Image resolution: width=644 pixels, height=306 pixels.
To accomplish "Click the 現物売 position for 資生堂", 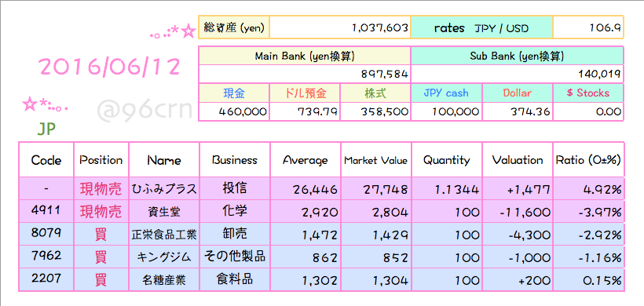I will (x=101, y=212).
